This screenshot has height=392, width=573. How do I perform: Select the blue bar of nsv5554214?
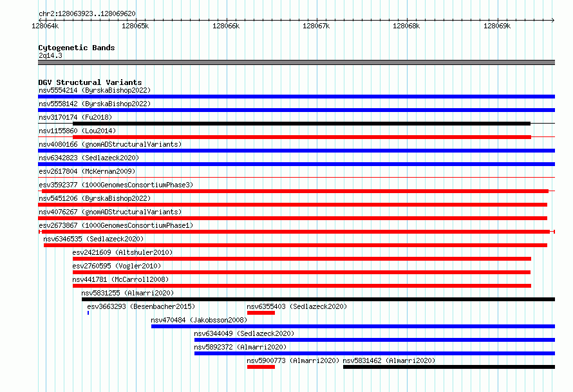(296, 97)
